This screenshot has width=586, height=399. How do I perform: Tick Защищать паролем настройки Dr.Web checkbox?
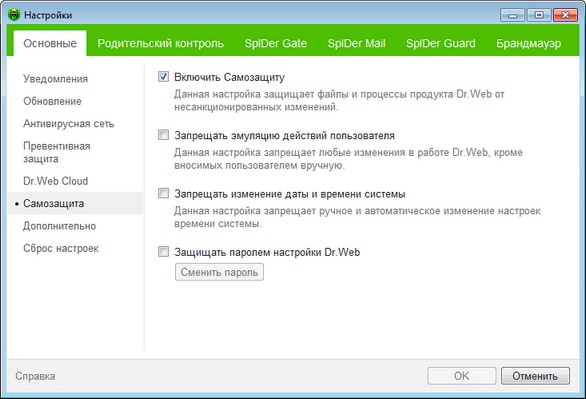click(x=163, y=251)
